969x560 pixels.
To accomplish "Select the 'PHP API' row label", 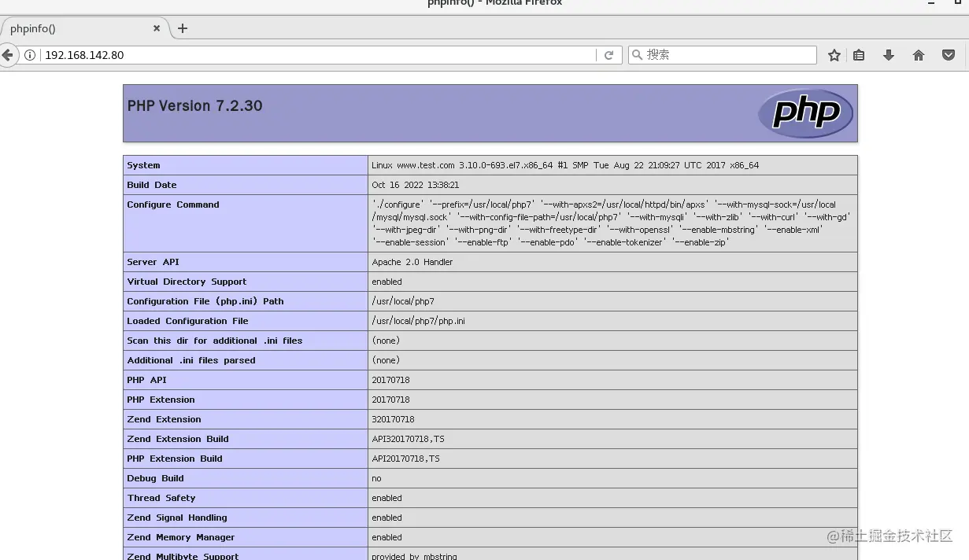I will point(147,380).
